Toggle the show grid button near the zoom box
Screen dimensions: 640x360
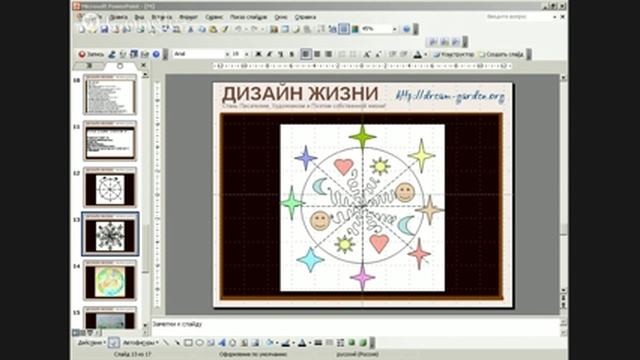click(344, 29)
